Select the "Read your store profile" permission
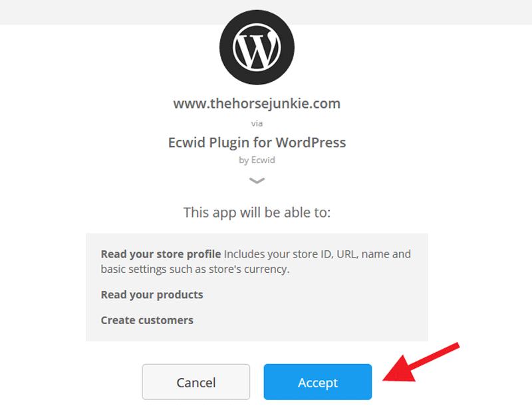The height and width of the screenshot is (418, 532). (x=161, y=254)
